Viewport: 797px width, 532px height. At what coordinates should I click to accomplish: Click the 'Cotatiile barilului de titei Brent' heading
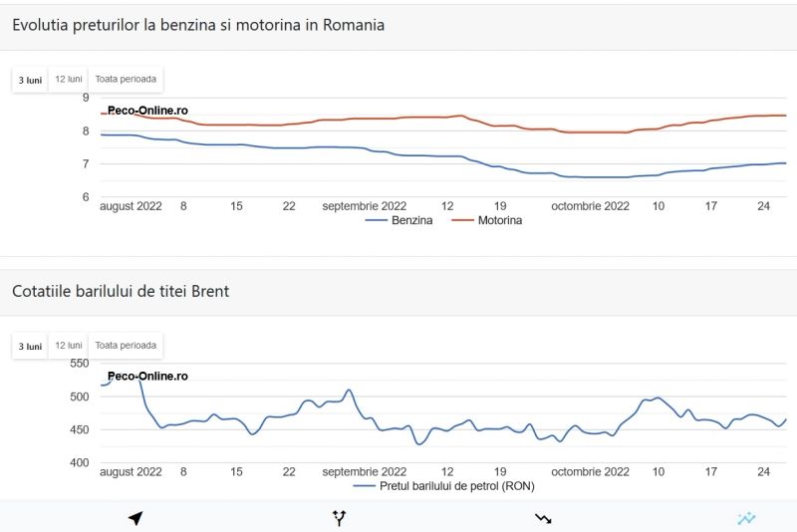(x=121, y=291)
